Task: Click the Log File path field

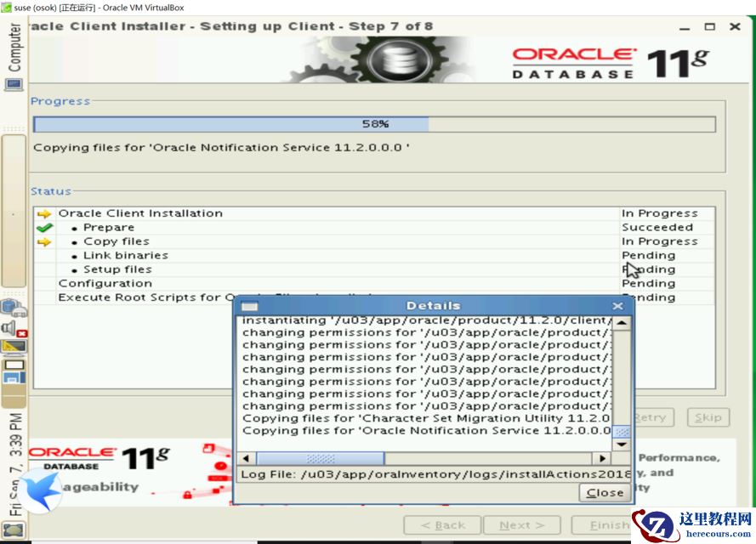Action: pos(434,474)
